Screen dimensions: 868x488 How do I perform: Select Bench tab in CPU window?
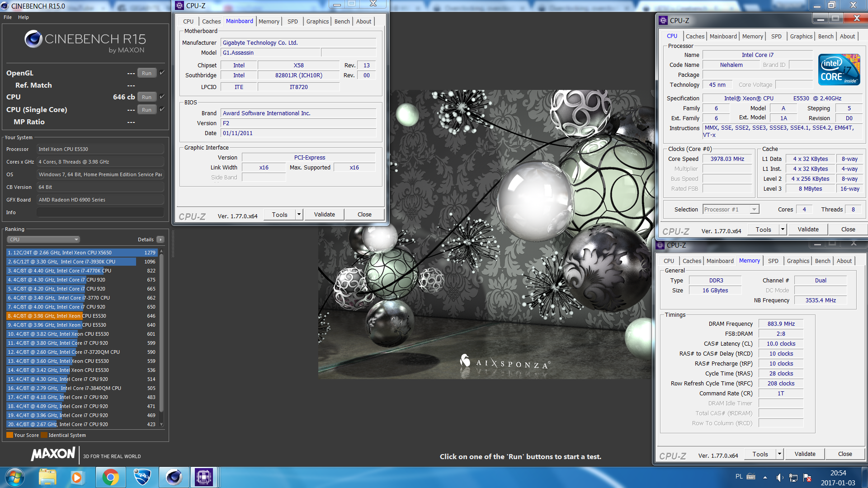tap(826, 36)
